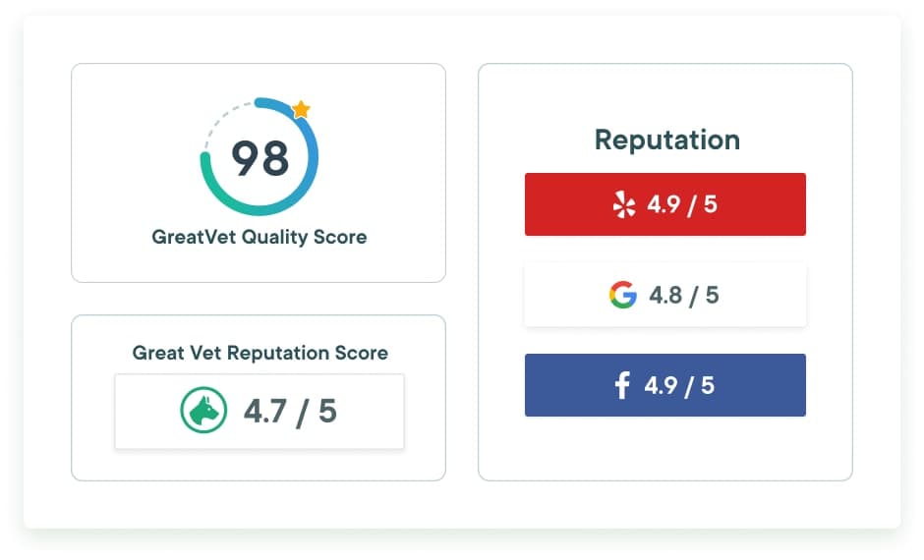
Task: Click the multicolor Google G logo
Action: [622, 295]
